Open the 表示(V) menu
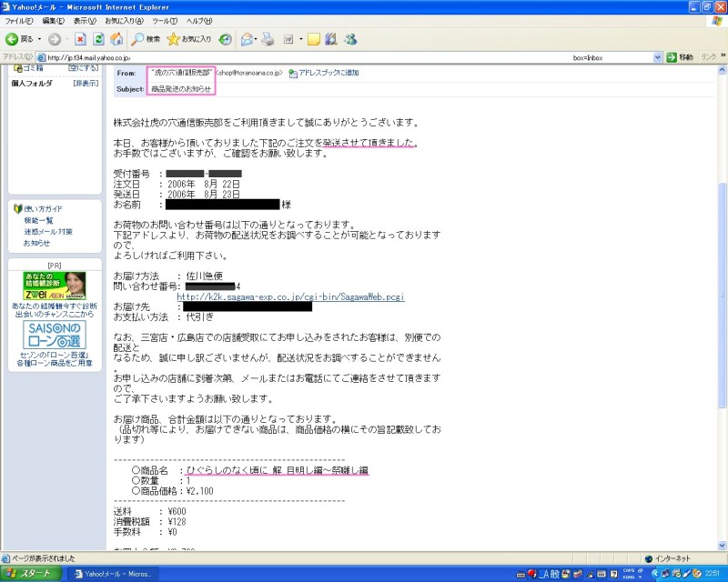The height and width of the screenshot is (582, 728). click(x=85, y=21)
